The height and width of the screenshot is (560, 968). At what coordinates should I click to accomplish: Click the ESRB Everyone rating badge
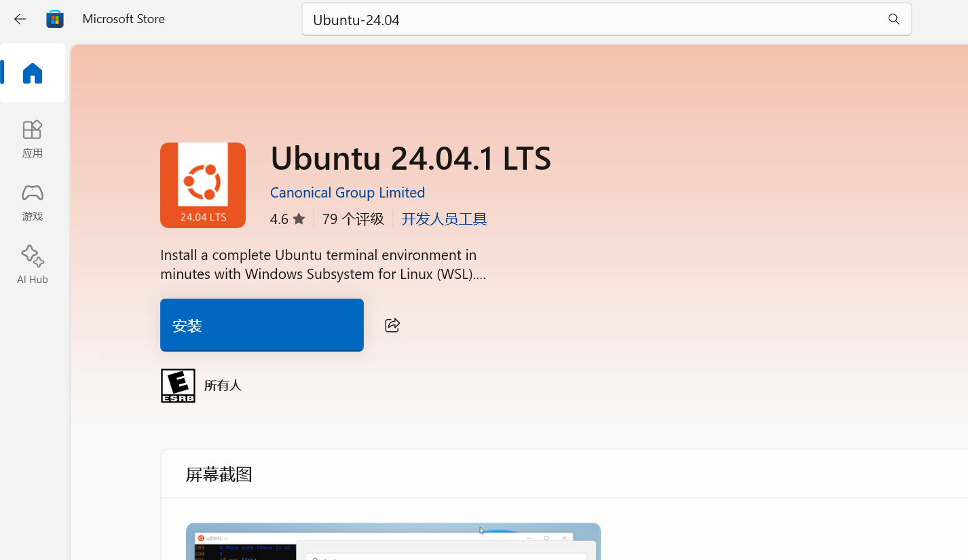click(x=178, y=386)
